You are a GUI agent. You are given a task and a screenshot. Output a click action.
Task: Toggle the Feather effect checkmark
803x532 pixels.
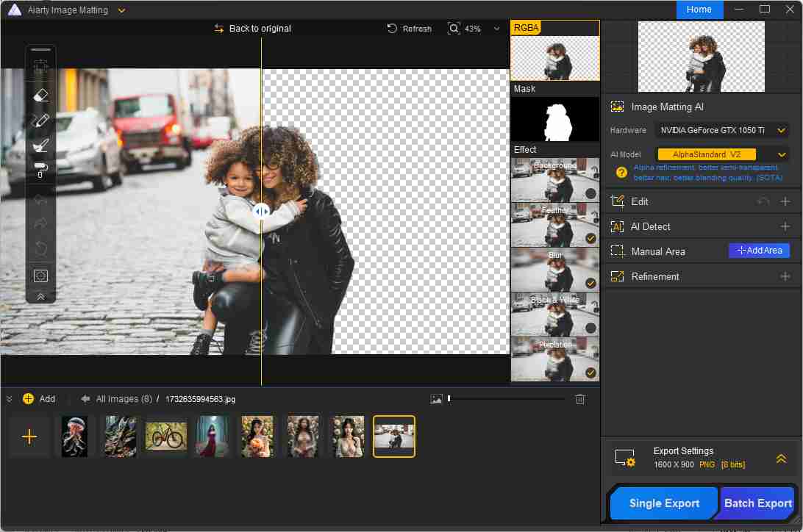(590, 238)
